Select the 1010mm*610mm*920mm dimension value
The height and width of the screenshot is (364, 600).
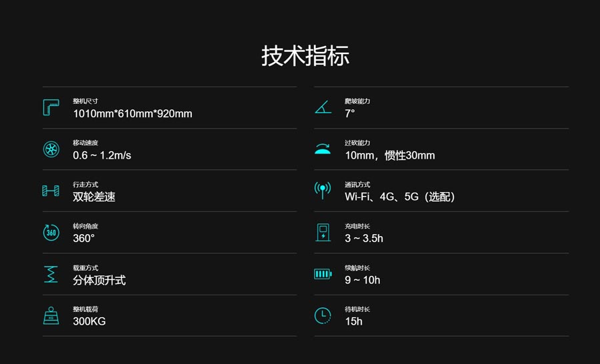[x=133, y=114]
